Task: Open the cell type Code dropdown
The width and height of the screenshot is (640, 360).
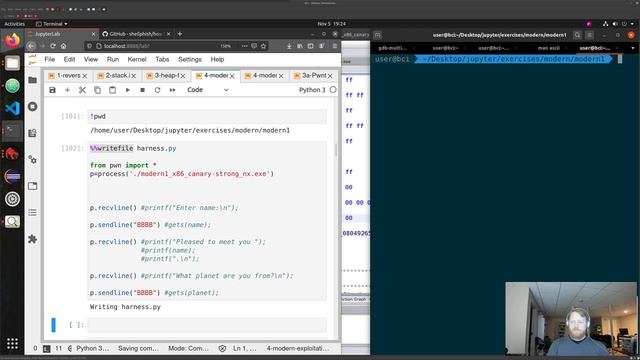Action: 208,90
